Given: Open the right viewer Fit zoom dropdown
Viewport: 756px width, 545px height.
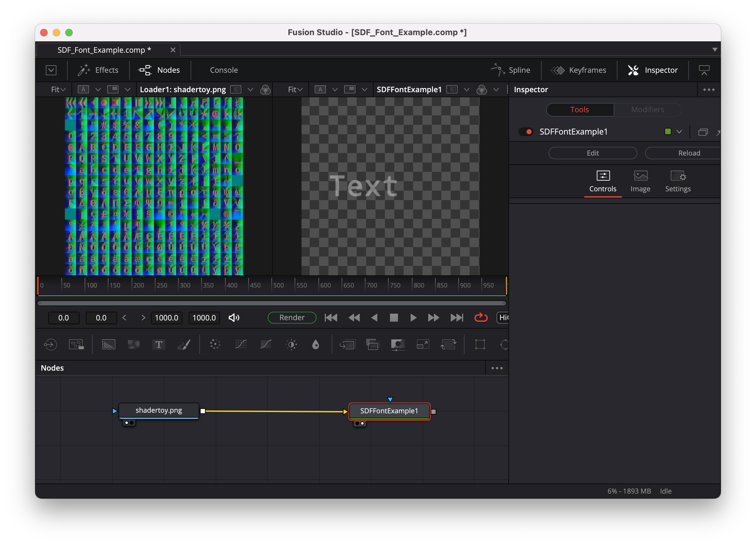Looking at the screenshot, I should tap(295, 89).
